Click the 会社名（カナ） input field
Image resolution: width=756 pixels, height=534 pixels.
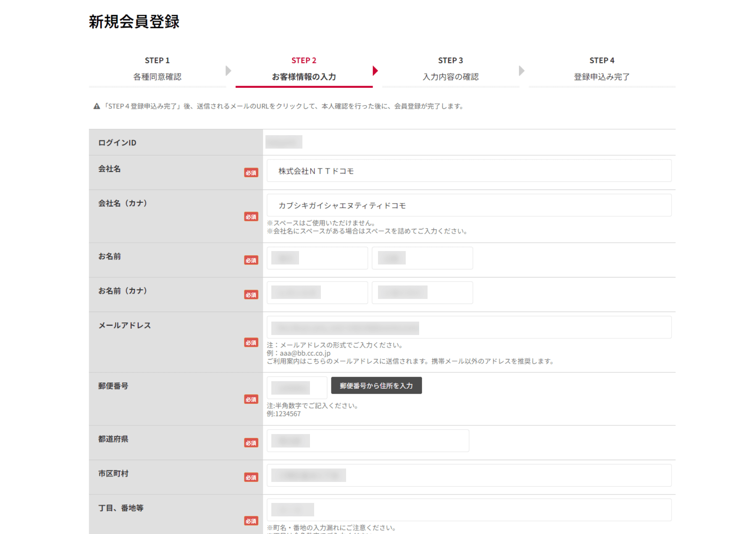pyautogui.click(x=469, y=205)
